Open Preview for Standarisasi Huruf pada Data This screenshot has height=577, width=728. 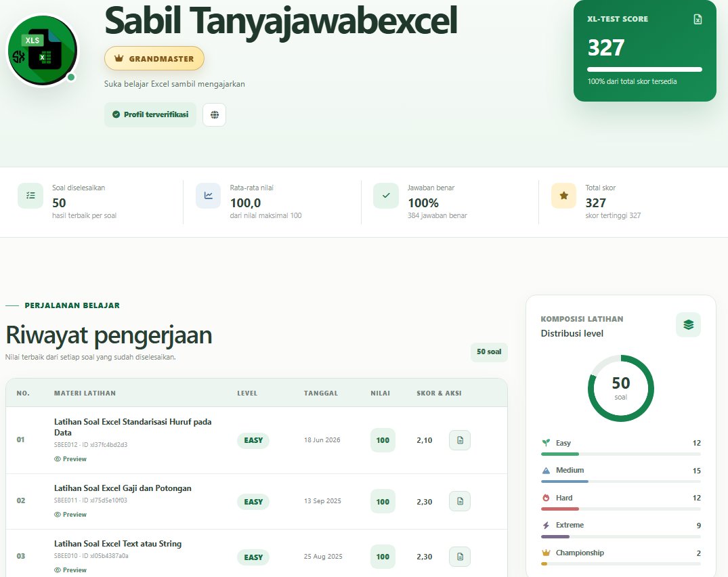[x=70, y=458]
